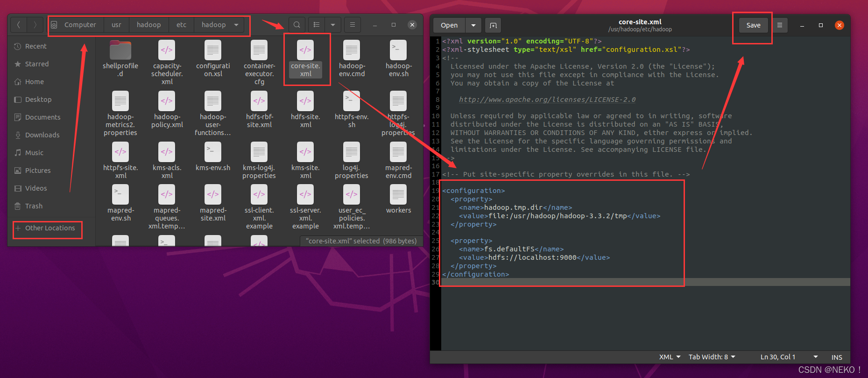Open Desktop in Files sidebar

click(x=51, y=100)
